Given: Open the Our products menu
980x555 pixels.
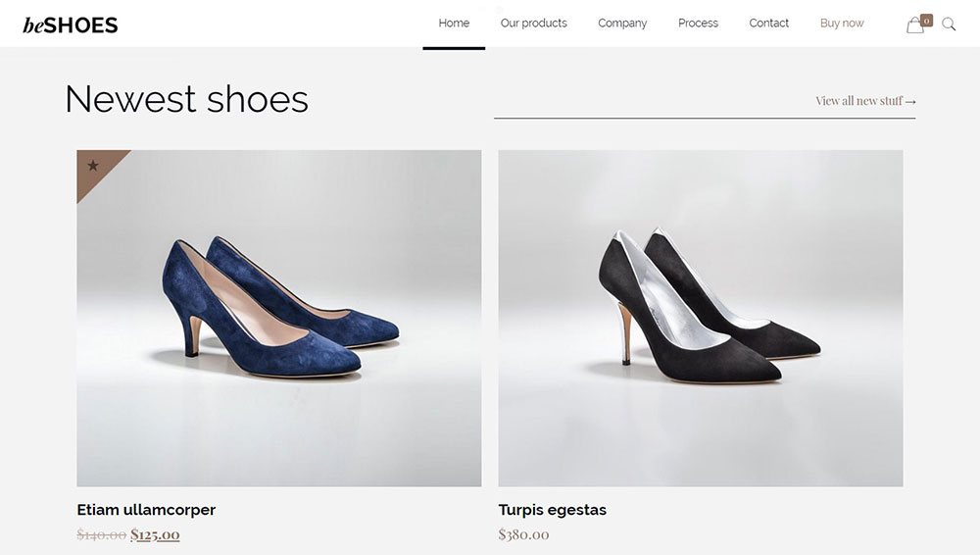Looking at the screenshot, I should 533,24.
